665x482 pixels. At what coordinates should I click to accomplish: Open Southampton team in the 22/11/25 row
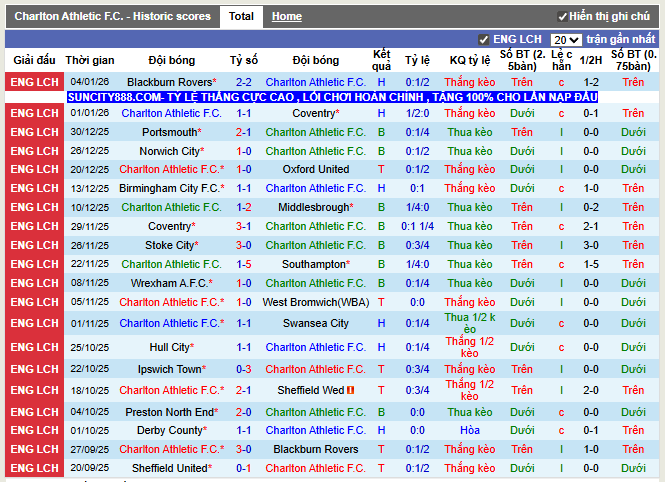tap(316, 265)
